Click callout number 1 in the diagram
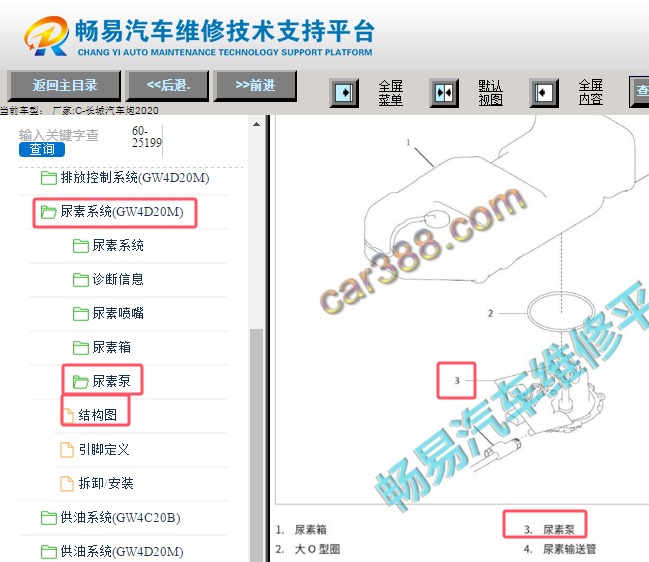This screenshot has height=562, width=649. pyautogui.click(x=409, y=143)
